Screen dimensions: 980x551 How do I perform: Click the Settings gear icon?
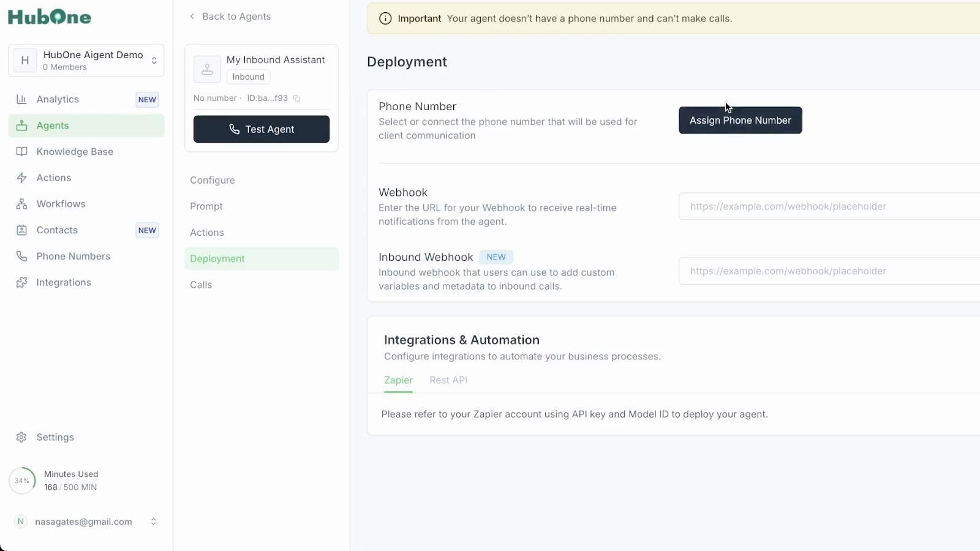21,437
